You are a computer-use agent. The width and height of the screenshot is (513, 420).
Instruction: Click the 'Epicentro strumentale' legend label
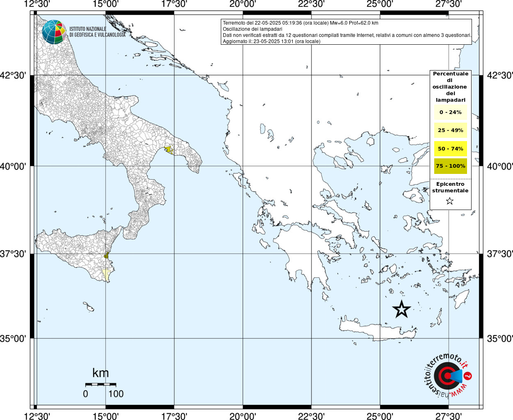click(x=450, y=187)
